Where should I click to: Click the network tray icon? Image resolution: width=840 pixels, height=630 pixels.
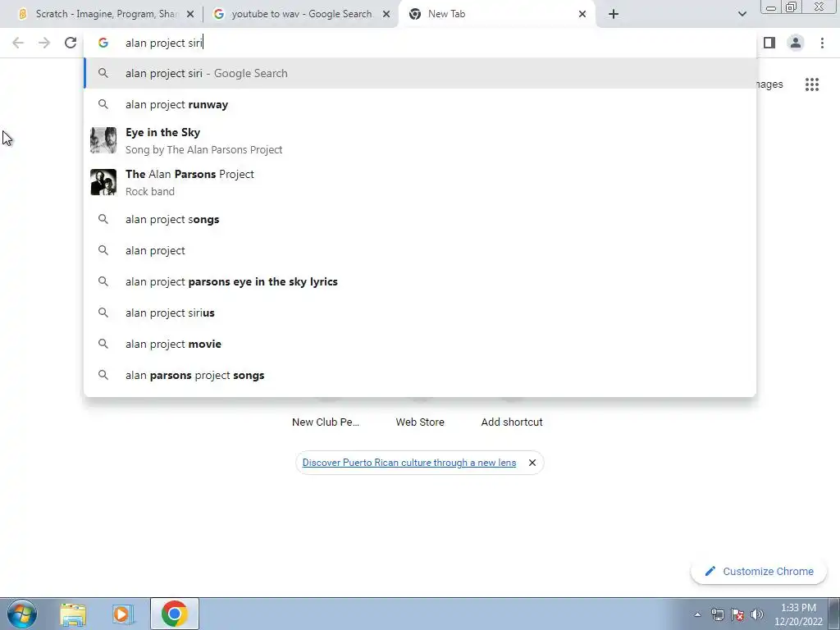tap(717, 614)
